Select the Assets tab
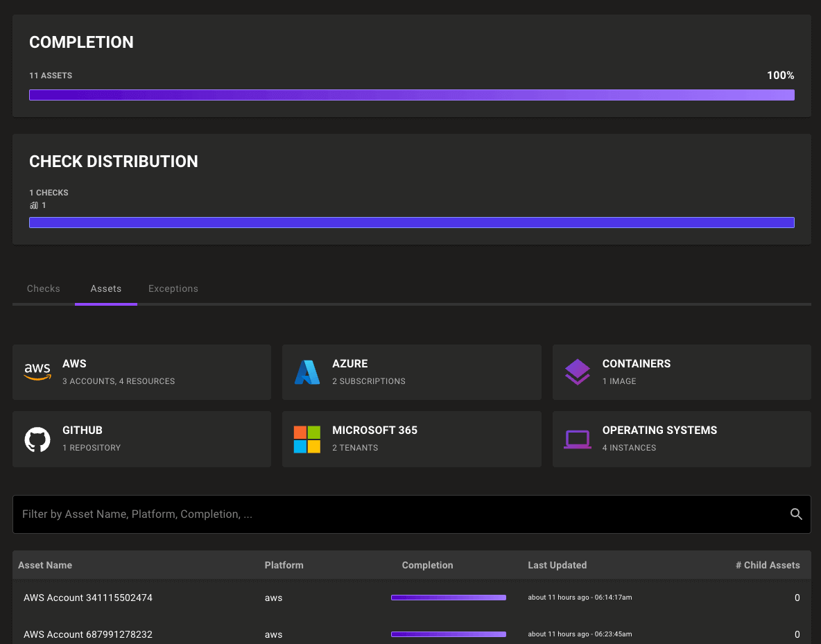This screenshot has height=644, width=821. 105,288
